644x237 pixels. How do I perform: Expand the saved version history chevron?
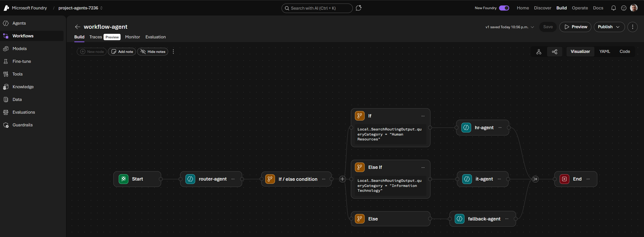click(532, 27)
